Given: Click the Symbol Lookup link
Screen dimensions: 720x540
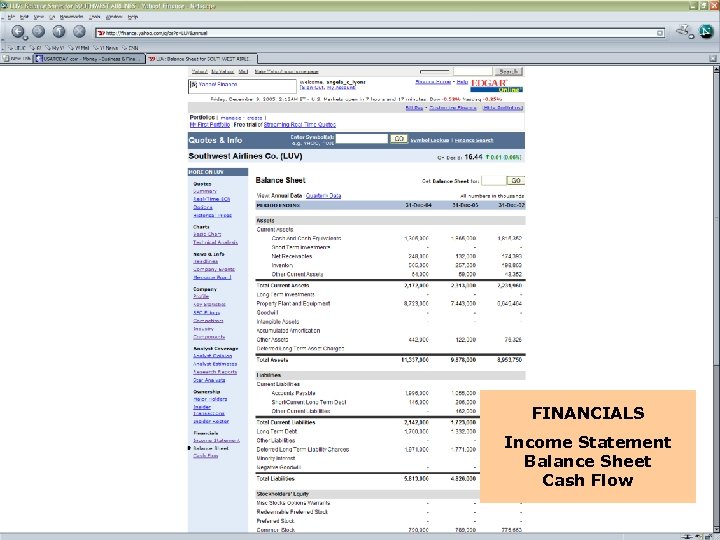Looking at the screenshot, I should pyautogui.click(x=429, y=141).
